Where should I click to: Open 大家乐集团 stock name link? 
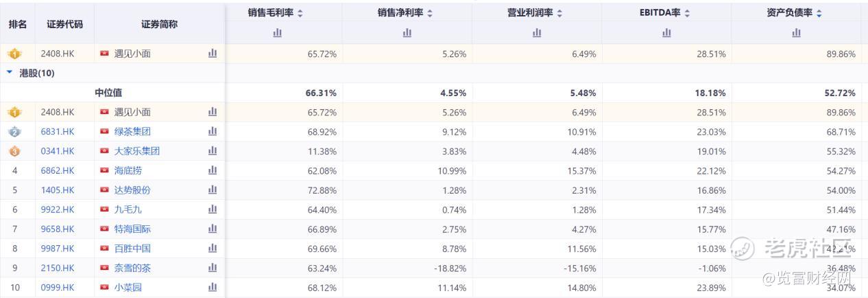click(x=136, y=151)
